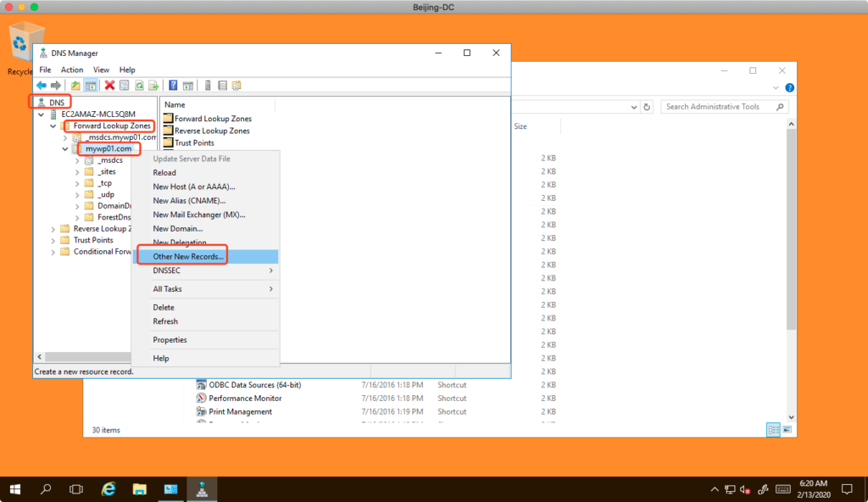868x502 pixels.
Task: Click the blue Help toolbar icon
Action: click(x=173, y=86)
